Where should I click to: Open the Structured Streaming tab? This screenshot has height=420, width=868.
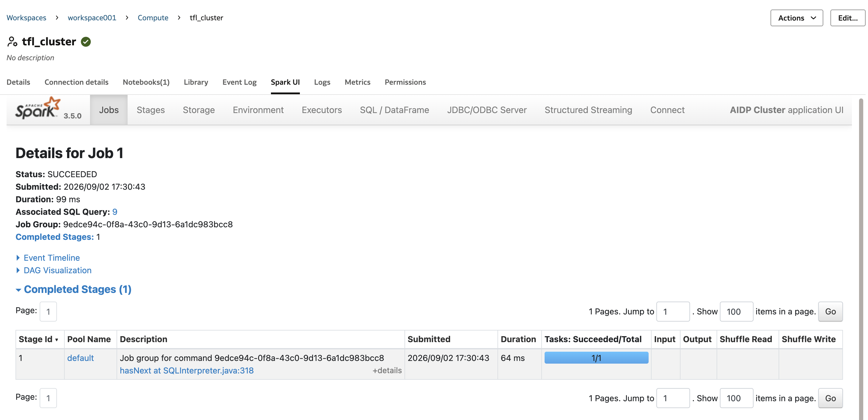pyautogui.click(x=588, y=110)
